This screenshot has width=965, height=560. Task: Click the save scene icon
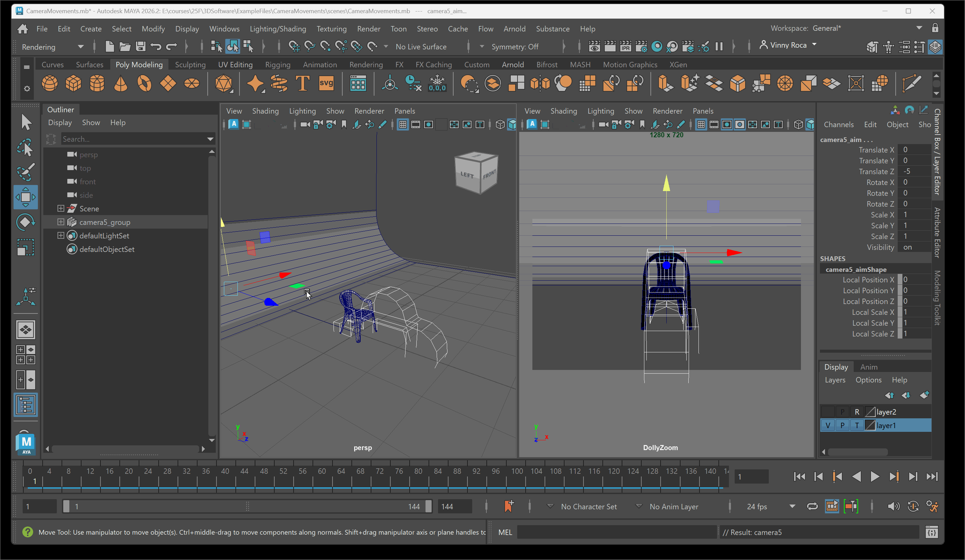point(140,47)
